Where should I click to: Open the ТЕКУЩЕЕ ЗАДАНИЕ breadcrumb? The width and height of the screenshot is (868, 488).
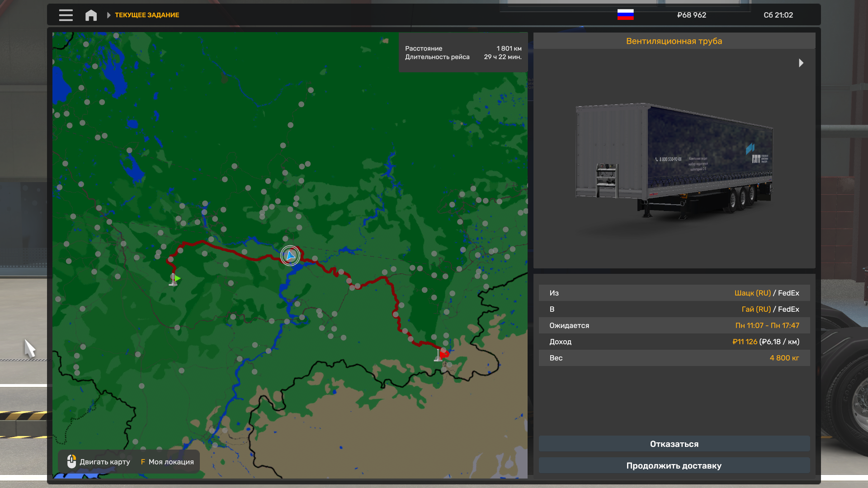(x=147, y=15)
